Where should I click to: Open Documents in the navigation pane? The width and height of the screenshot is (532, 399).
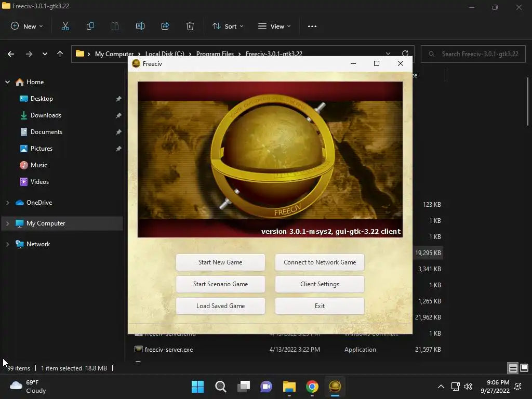[46, 132]
